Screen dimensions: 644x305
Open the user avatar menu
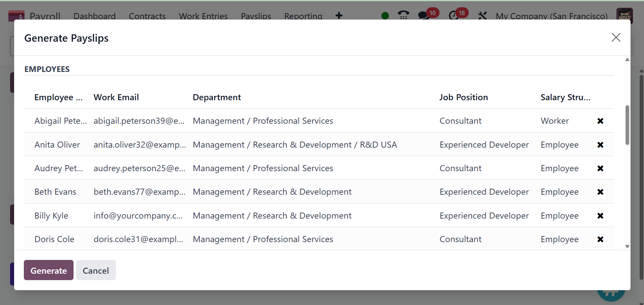point(624,15)
